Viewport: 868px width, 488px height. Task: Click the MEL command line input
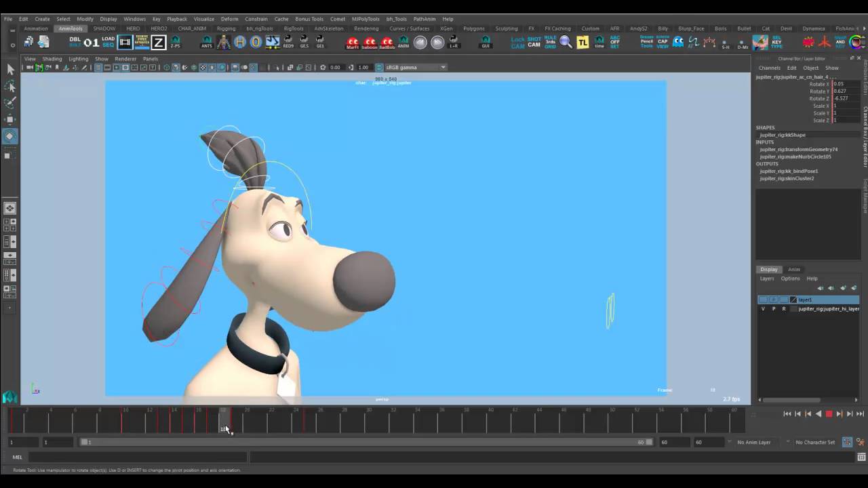coord(138,457)
